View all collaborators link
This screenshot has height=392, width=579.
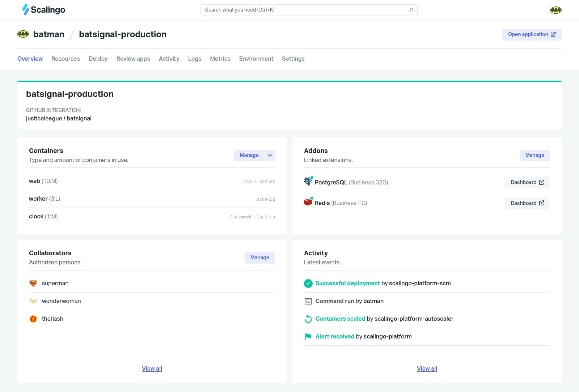click(152, 368)
